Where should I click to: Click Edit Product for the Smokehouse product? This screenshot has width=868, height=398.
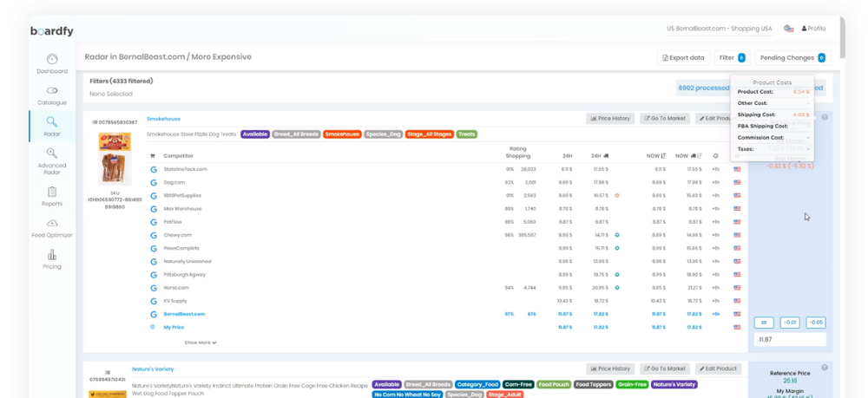[716, 118]
